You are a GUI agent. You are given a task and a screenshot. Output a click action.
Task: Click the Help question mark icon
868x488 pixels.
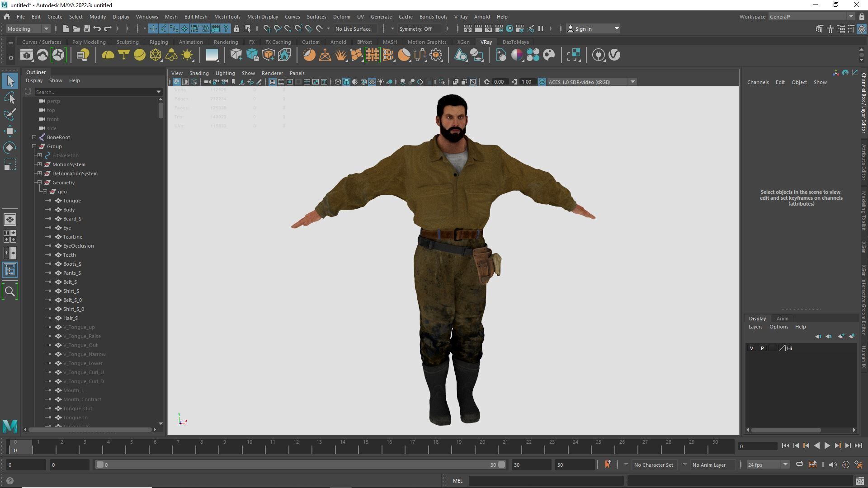tap(10, 481)
